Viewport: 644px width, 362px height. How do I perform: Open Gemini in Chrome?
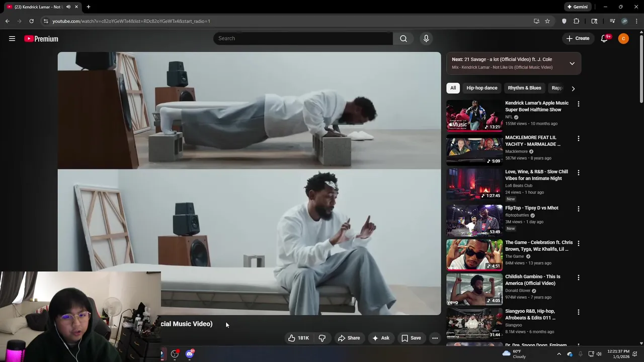click(577, 7)
